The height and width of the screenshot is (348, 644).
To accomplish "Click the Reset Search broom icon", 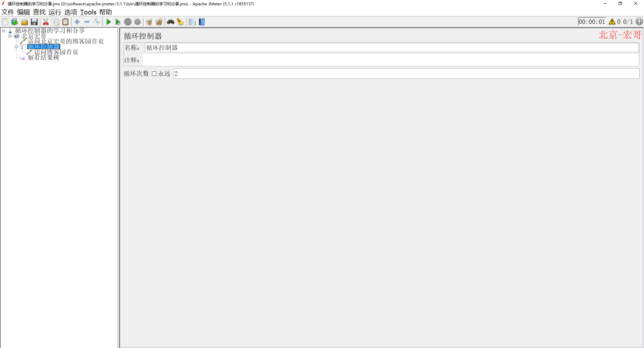I will point(180,22).
